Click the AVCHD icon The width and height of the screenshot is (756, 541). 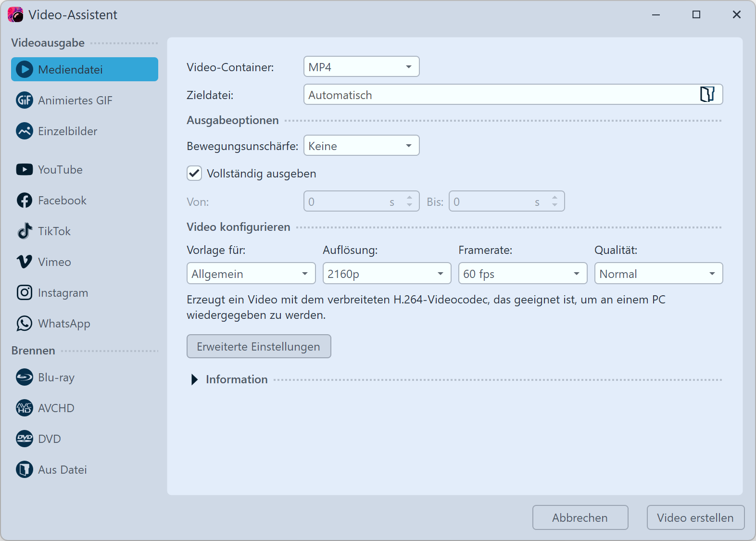click(25, 408)
